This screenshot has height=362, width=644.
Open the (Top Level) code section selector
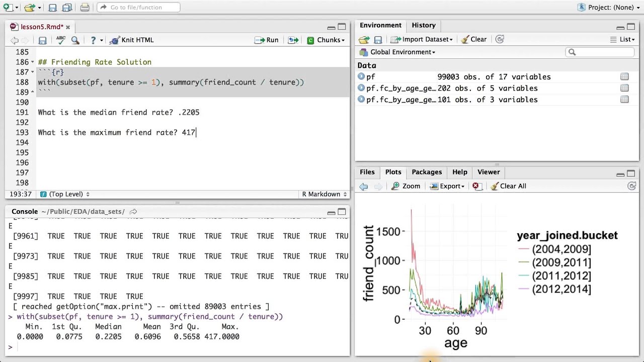coord(64,194)
